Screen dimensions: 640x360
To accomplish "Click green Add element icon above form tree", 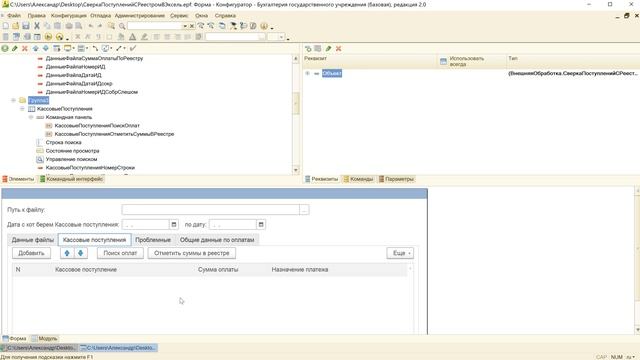I will click(x=5, y=48).
